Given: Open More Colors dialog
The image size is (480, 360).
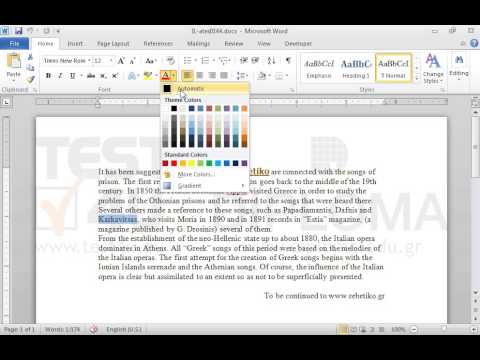Looking at the screenshot, I should pyautogui.click(x=204, y=174).
